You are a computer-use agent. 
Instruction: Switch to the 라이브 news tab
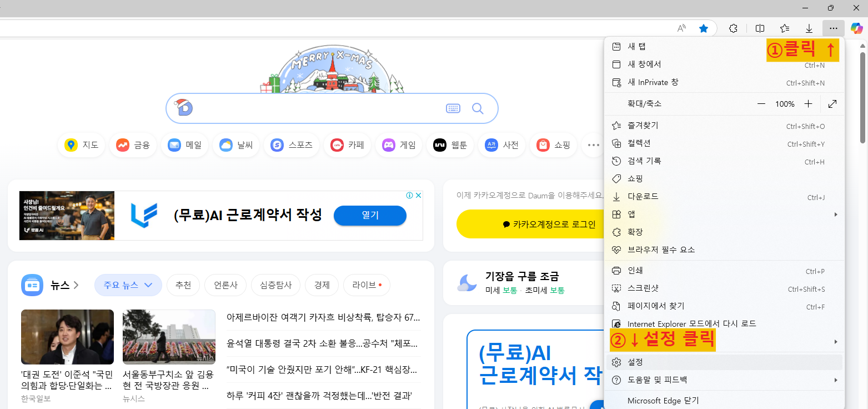[x=367, y=285]
